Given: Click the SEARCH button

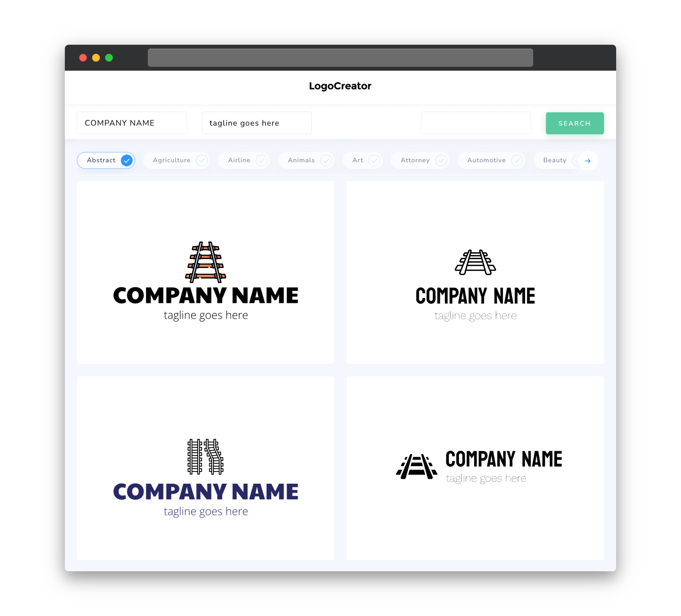Looking at the screenshot, I should click(x=574, y=123).
